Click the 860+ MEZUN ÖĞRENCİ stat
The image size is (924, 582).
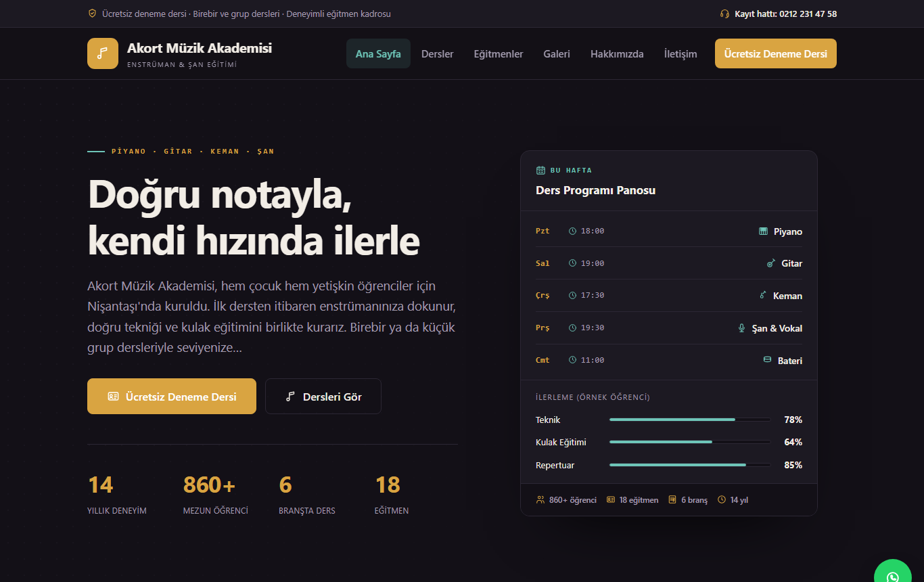(216, 495)
